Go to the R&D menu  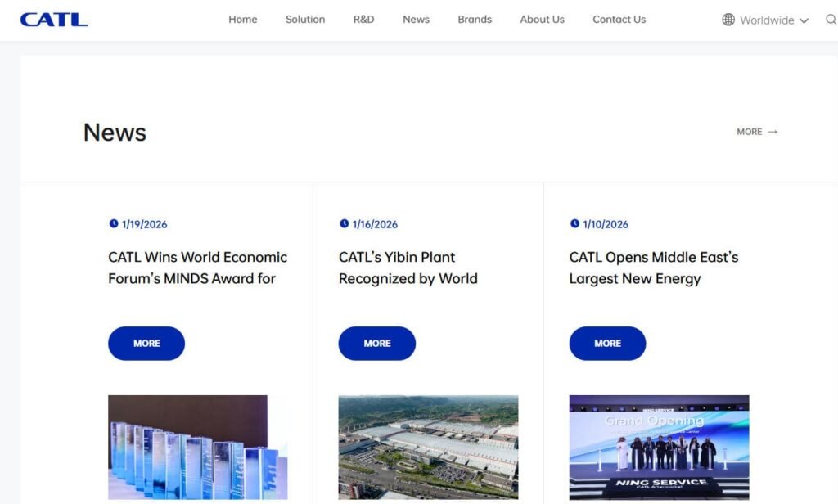coord(363,20)
